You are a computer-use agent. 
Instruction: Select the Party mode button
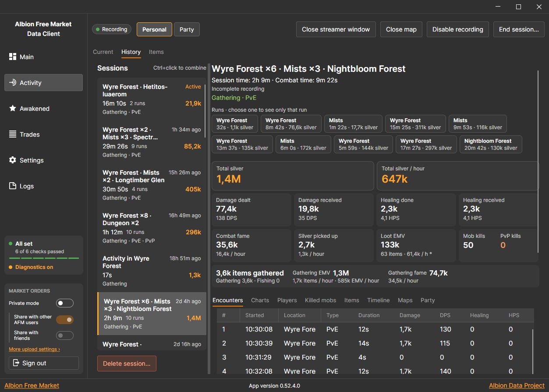tap(187, 29)
